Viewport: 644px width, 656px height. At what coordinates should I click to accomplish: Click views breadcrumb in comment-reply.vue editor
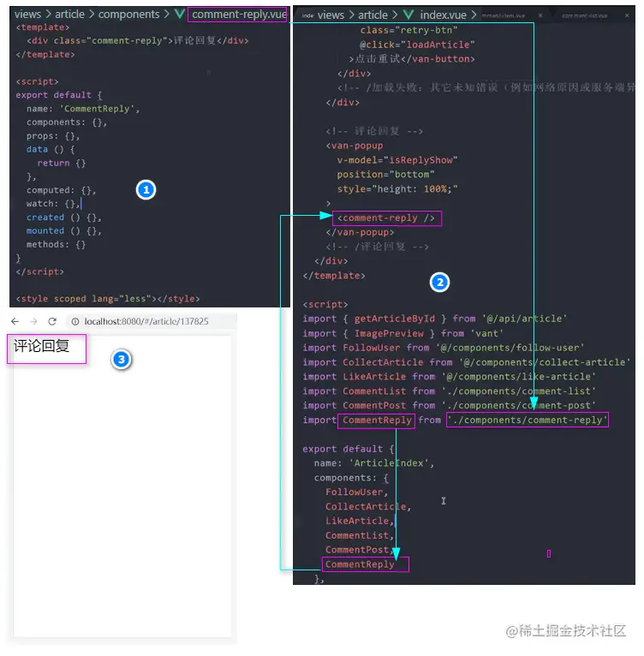(x=27, y=15)
